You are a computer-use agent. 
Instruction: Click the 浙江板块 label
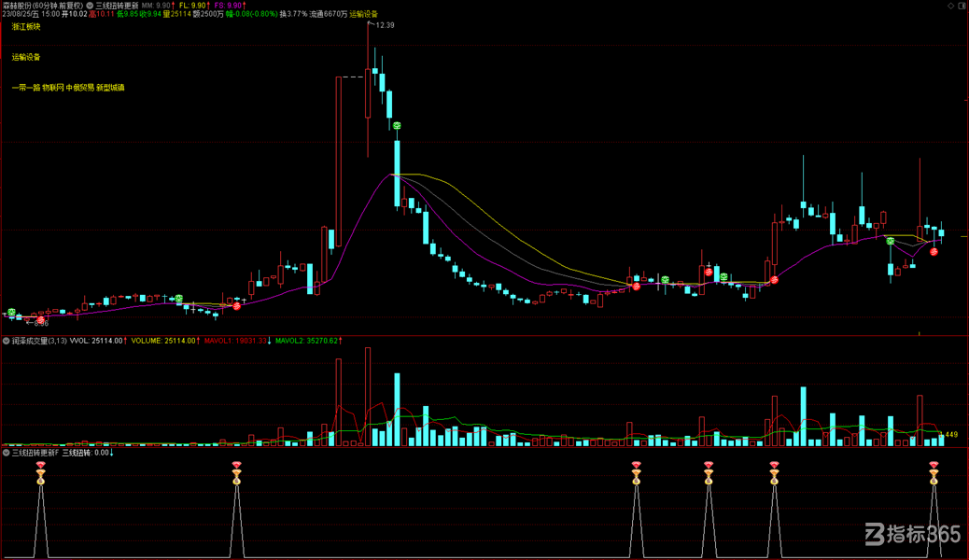[x=26, y=26]
